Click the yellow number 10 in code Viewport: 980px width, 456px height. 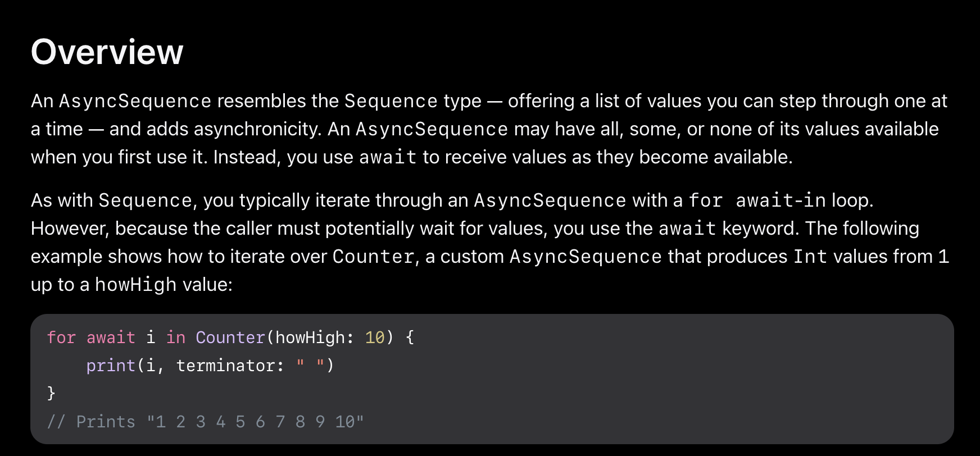click(x=375, y=338)
